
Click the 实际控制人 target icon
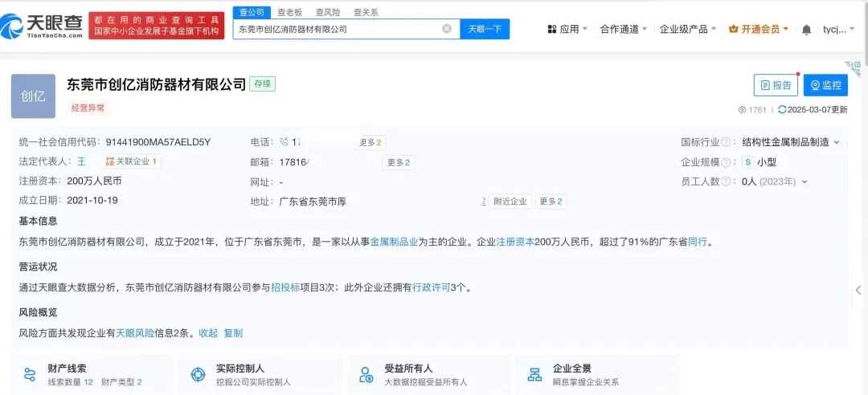(x=198, y=375)
